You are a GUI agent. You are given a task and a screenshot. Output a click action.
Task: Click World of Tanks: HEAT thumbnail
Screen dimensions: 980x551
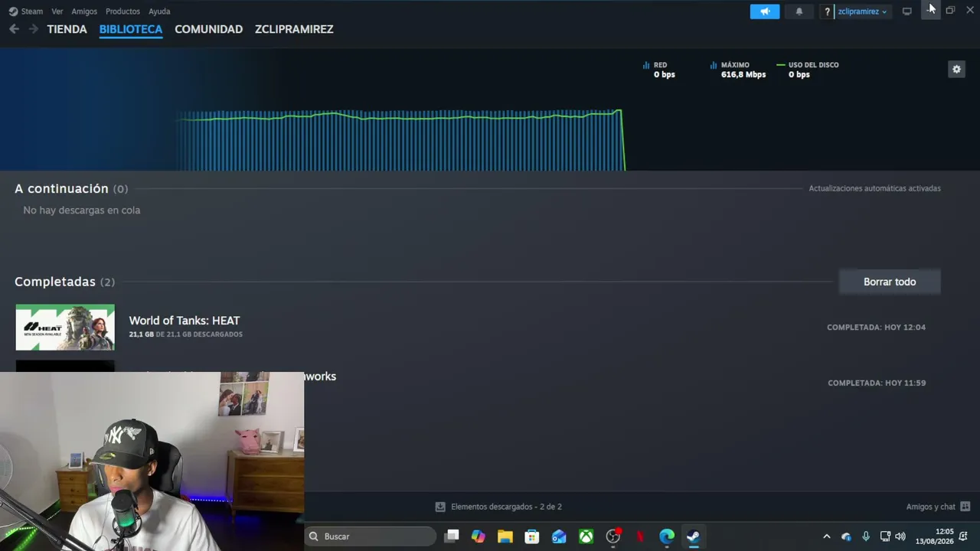65,328
